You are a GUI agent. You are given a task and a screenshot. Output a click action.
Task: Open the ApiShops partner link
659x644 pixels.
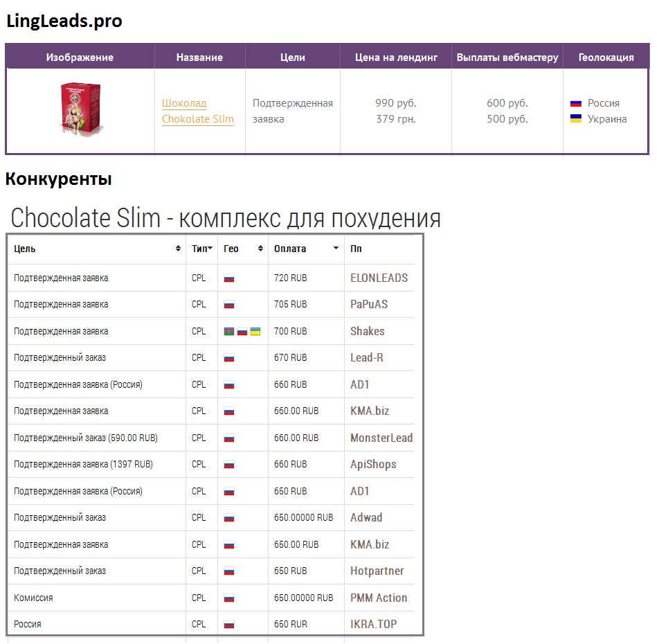[x=373, y=464]
